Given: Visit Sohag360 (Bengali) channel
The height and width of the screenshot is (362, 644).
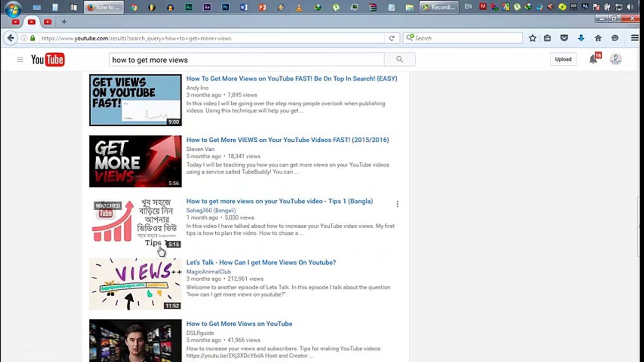Looking at the screenshot, I should coord(211,211).
